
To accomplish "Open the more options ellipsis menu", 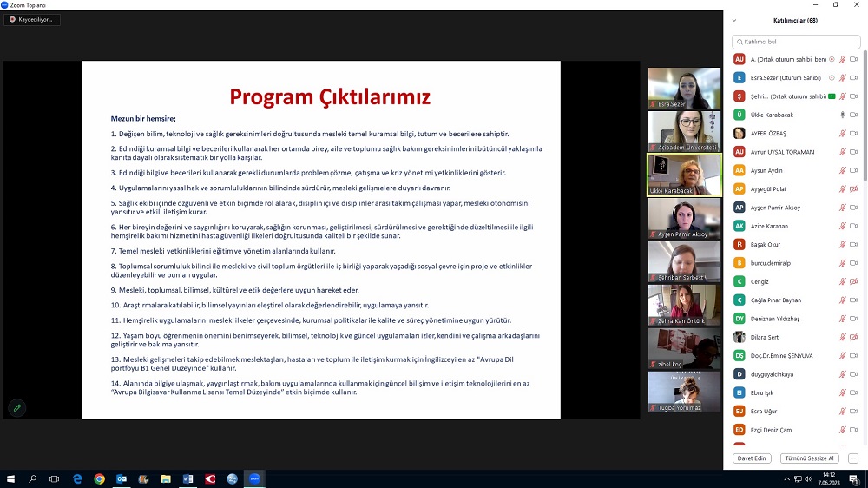I will coord(852,458).
